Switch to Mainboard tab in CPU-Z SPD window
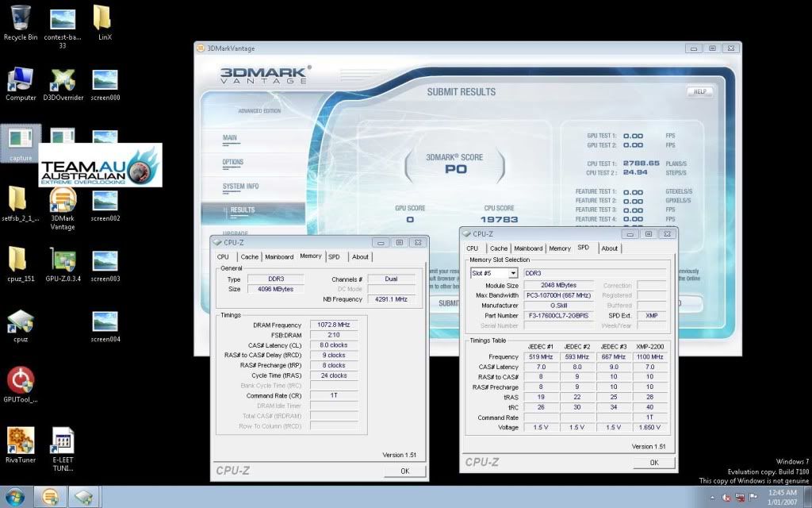Viewport: 812px width, 508px height. 528,248
